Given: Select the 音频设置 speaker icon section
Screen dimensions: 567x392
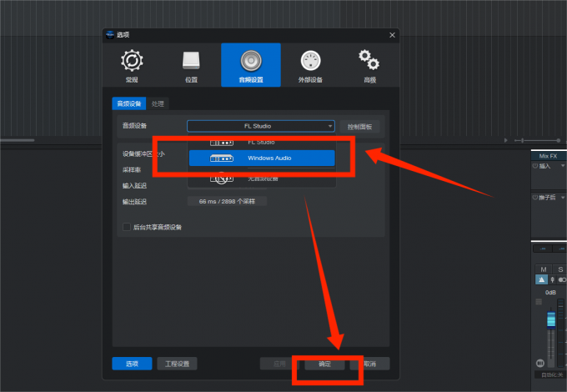Looking at the screenshot, I should (251, 65).
